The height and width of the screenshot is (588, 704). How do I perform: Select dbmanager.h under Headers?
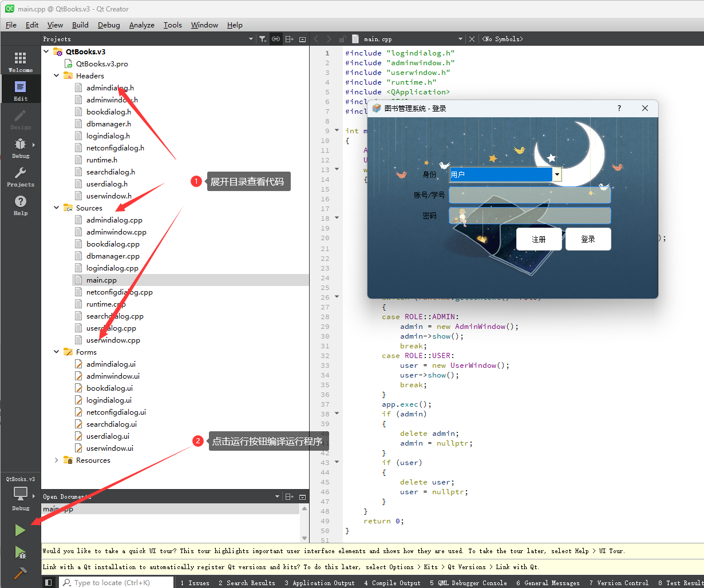tap(108, 124)
